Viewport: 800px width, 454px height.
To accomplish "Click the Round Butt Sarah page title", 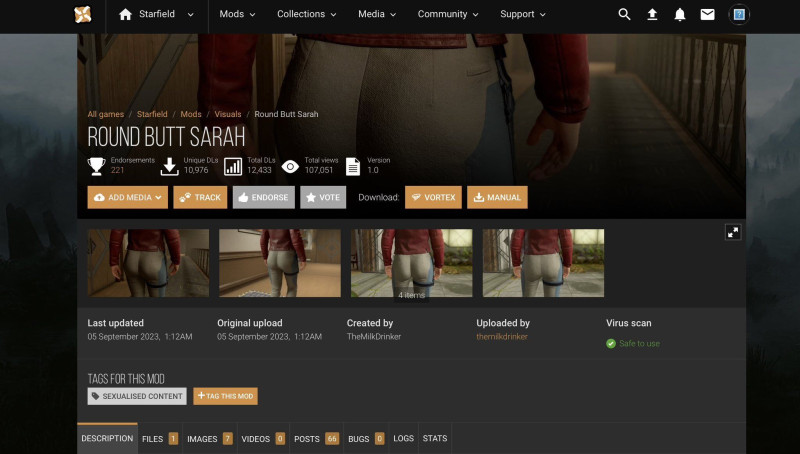I will tap(166, 137).
